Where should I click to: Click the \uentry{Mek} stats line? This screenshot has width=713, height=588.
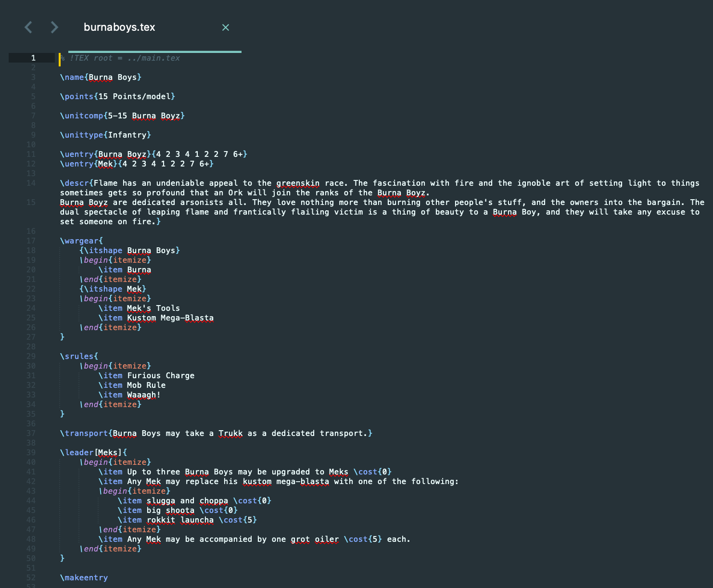click(x=137, y=164)
